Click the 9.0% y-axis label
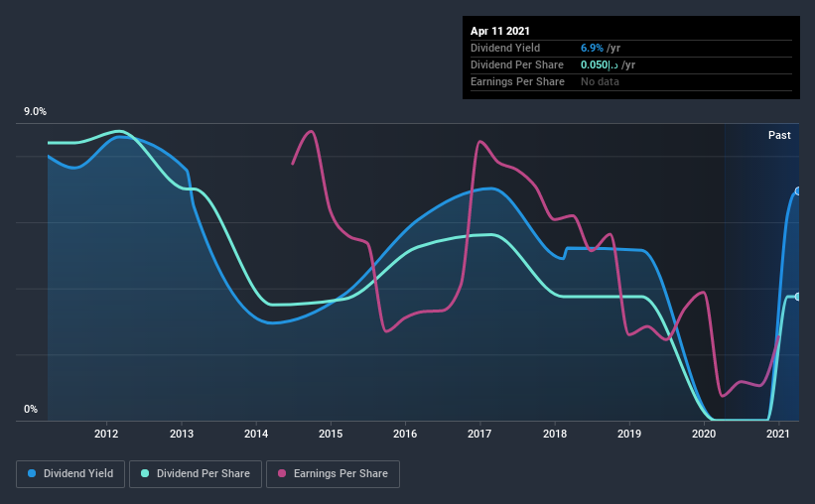 tap(35, 112)
